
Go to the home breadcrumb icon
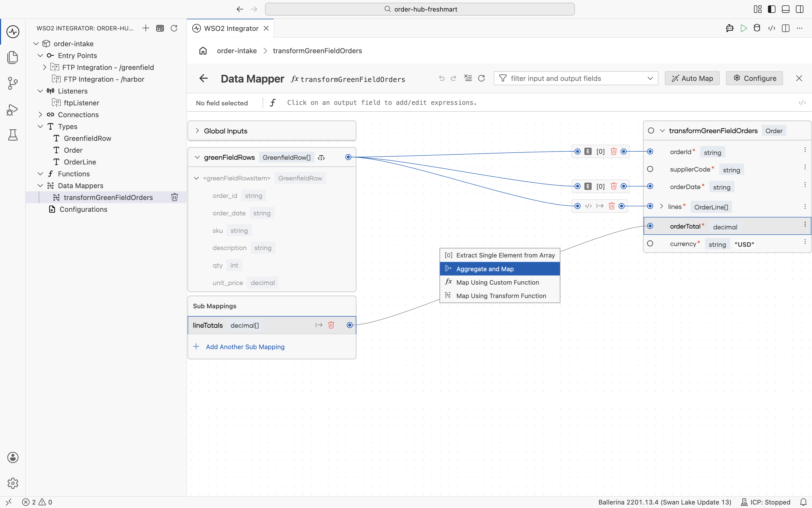(x=203, y=51)
